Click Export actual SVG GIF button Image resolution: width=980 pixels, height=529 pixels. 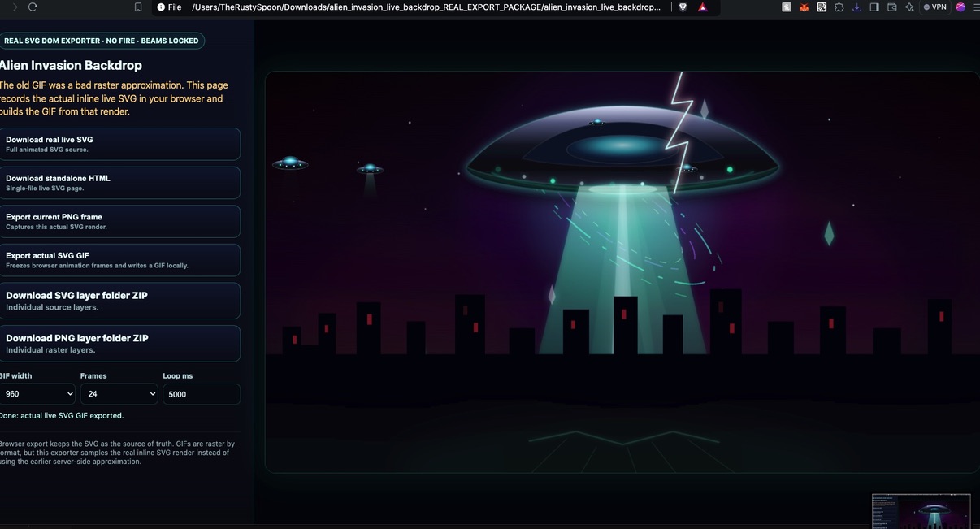pyautogui.click(x=119, y=260)
